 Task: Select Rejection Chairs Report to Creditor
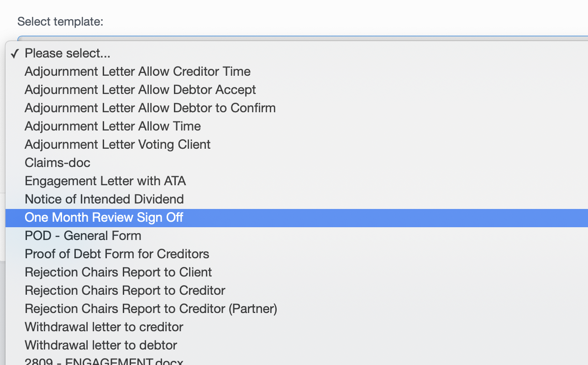click(x=125, y=291)
